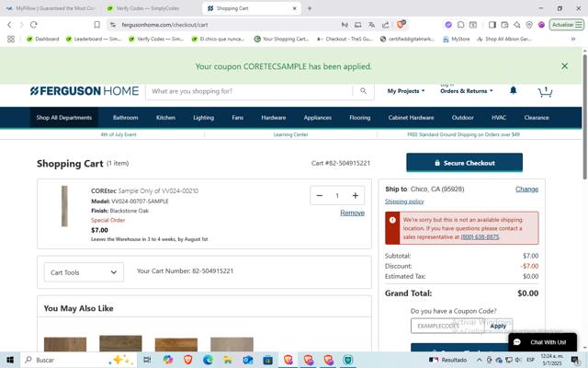Screen dimensions: 588x368
Task: Dismiss the coupon applied banner with its X
Action: tap(564, 66)
